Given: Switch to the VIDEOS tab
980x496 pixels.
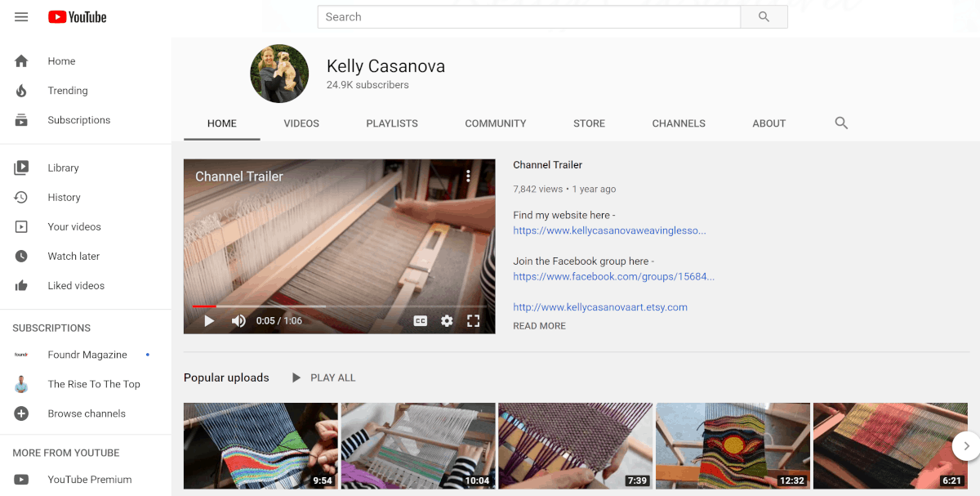Looking at the screenshot, I should pos(301,123).
